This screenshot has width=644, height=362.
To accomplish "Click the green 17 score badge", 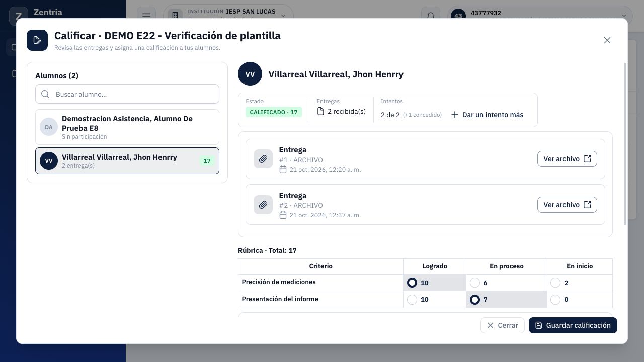I will pyautogui.click(x=207, y=161).
